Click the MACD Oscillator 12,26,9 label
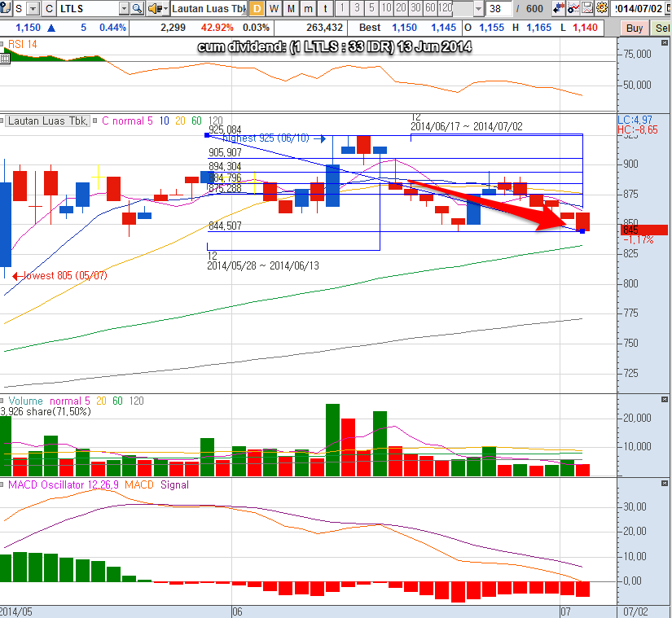Screen dimensions: 672x618 pos(64,484)
